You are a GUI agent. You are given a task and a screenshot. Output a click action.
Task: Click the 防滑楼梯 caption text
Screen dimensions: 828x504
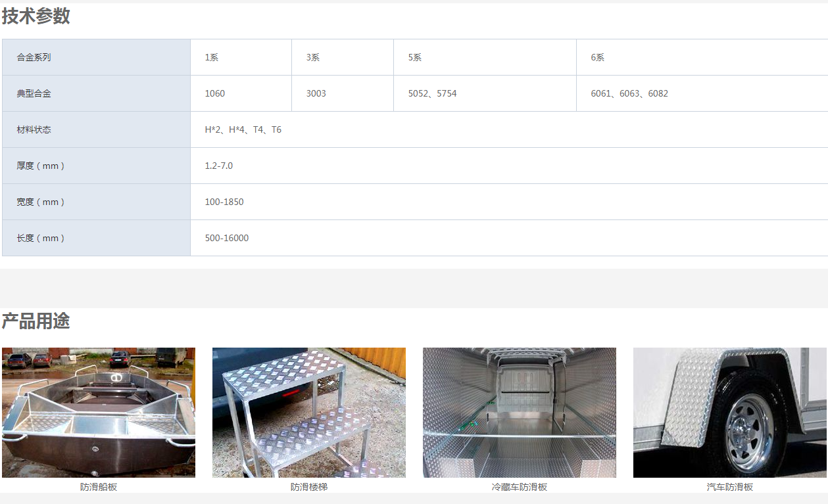(x=308, y=487)
